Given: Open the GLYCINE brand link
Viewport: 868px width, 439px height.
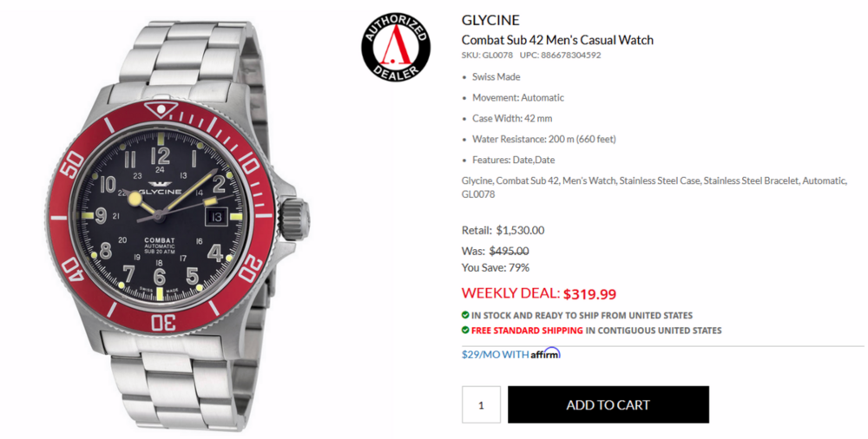Looking at the screenshot, I should pyautogui.click(x=490, y=21).
